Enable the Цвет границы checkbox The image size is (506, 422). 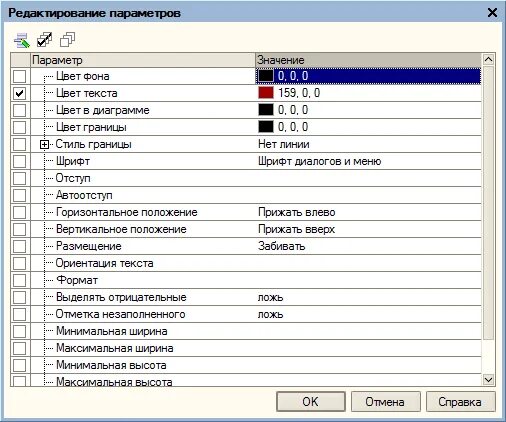coord(19,127)
